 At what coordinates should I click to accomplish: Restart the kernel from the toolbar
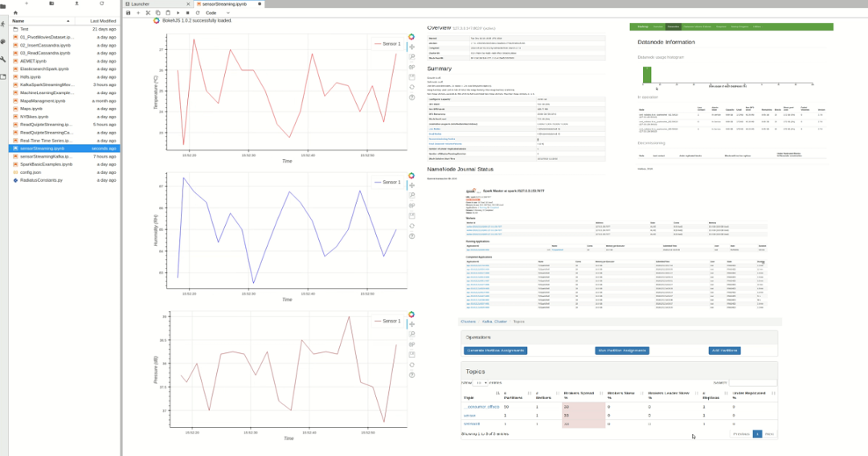(197, 13)
